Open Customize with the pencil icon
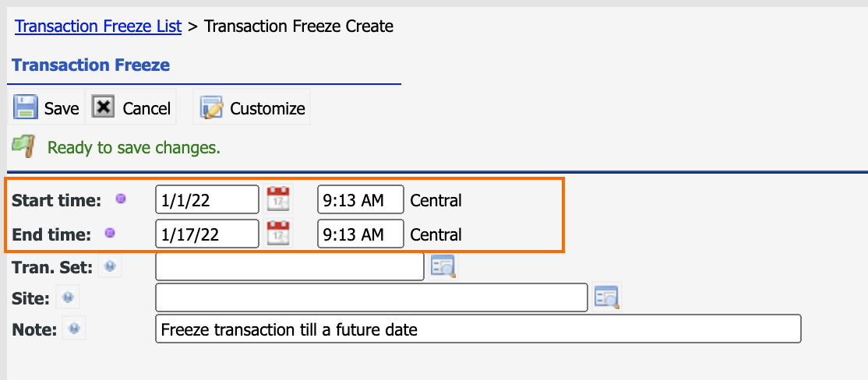Image resolution: width=868 pixels, height=380 pixels. (x=211, y=107)
